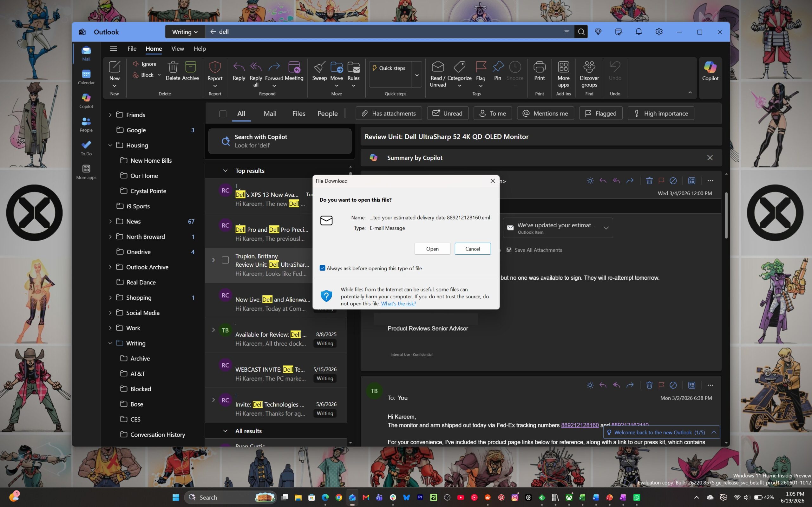This screenshot has height=507, width=812.
Task: Select the Home ribbon tab
Action: (154, 49)
